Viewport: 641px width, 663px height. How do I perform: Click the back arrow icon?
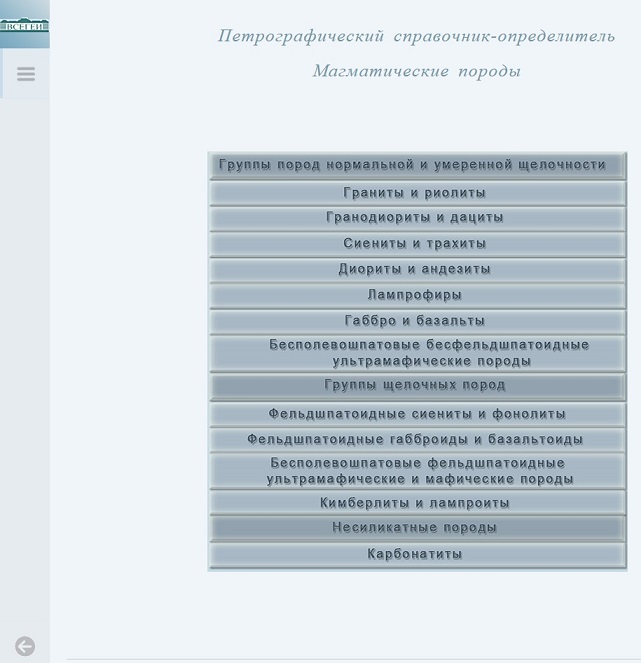[25, 646]
